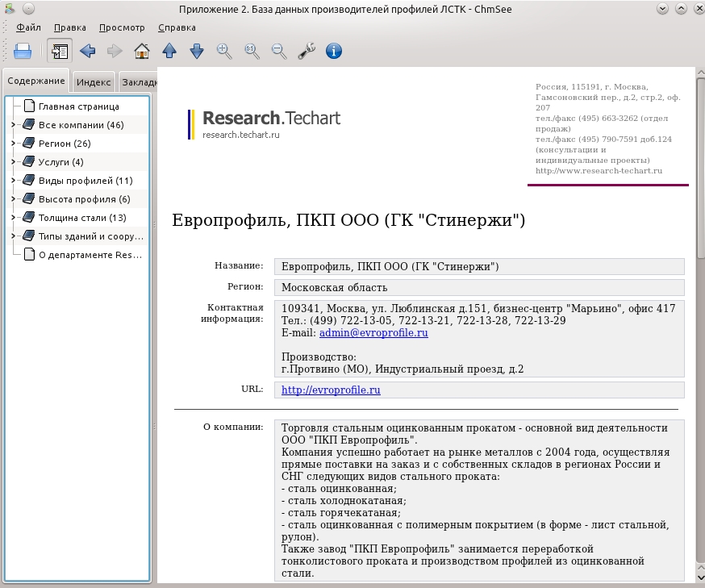Expand the Виды профилей (11) node
Viewport: 705px width, 588px height.
pos(13,180)
